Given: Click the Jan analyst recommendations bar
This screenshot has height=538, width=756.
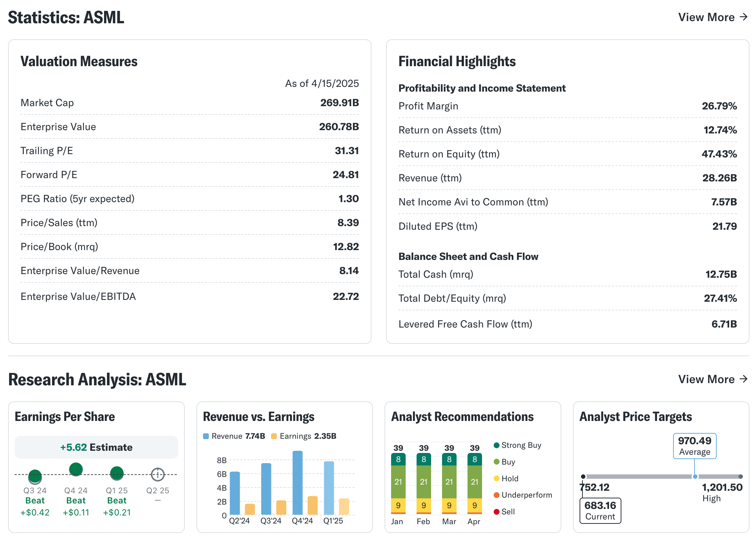Looking at the screenshot, I should click(398, 483).
